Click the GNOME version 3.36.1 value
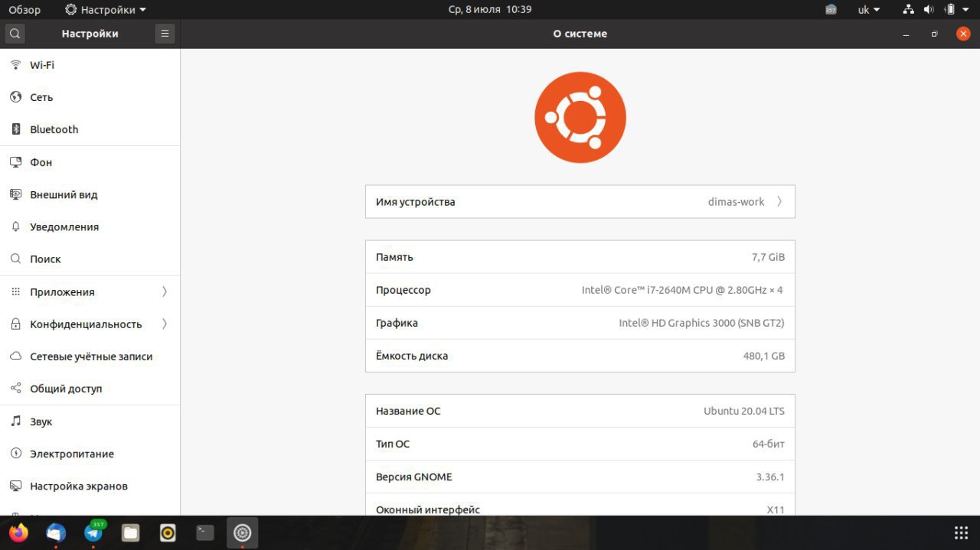Screen dimensions: 980x550 tap(770, 477)
